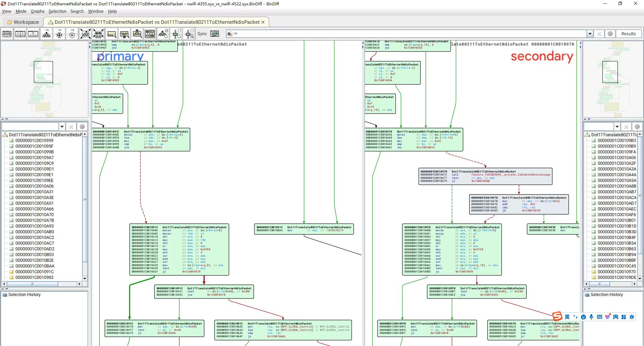
Task: Click the orthogonal layout toolbar icon
Action: click(x=59, y=34)
